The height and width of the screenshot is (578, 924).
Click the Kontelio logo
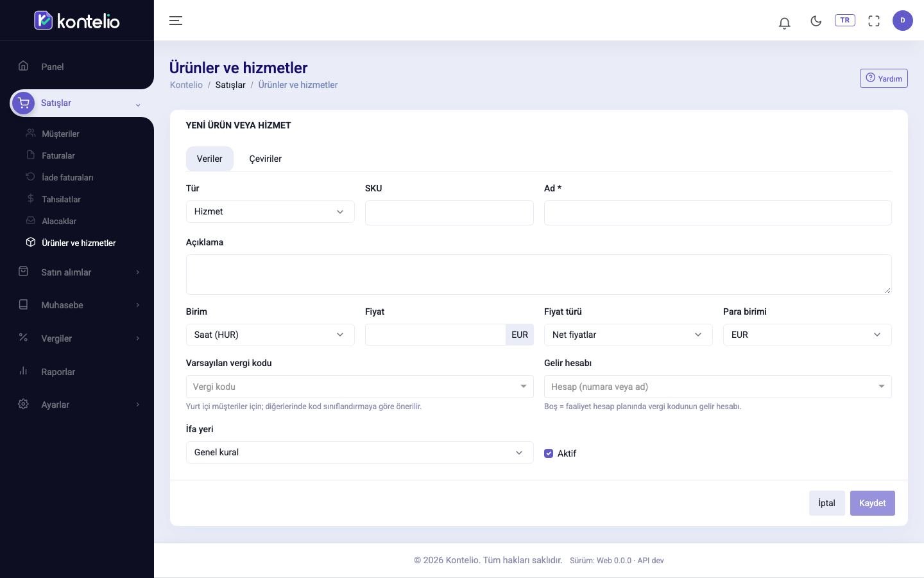click(x=77, y=21)
